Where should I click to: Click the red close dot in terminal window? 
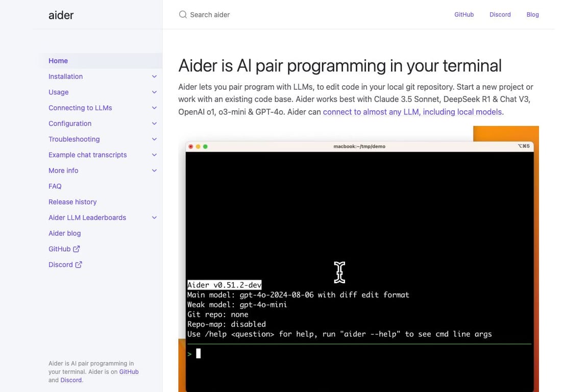(191, 146)
